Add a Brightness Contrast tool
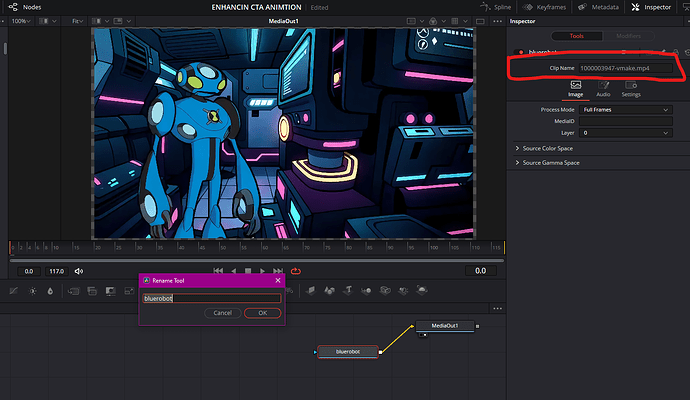 (x=33, y=291)
